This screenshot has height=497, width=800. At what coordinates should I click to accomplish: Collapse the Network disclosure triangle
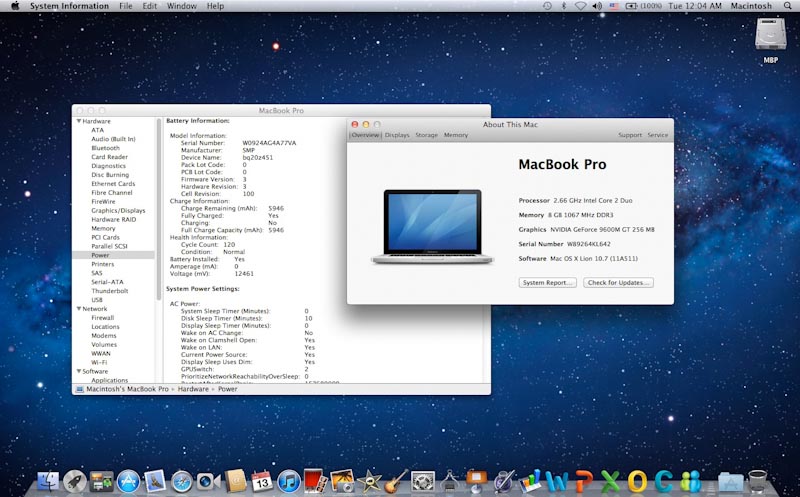tap(77, 309)
